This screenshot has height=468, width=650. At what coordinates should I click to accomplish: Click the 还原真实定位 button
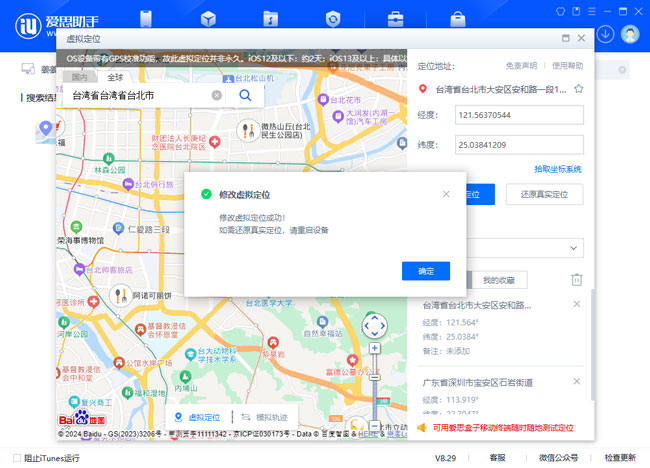[544, 194]
